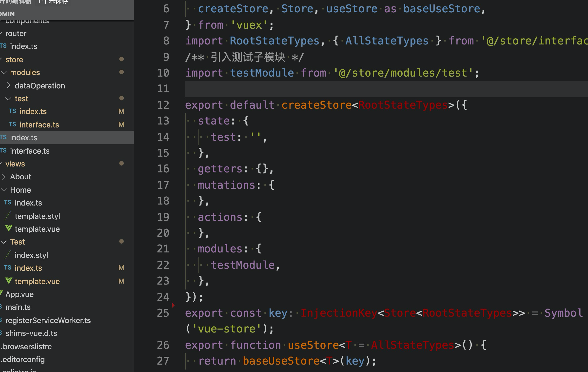Open main.ts in explorer

click(x=18, y=307)
